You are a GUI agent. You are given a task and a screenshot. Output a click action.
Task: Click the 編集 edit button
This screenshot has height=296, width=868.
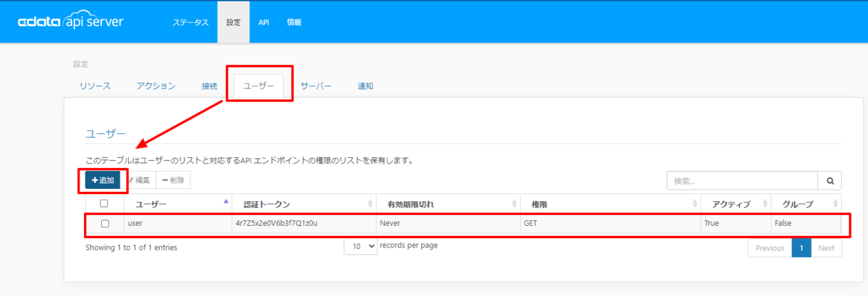tap(138, 180)
